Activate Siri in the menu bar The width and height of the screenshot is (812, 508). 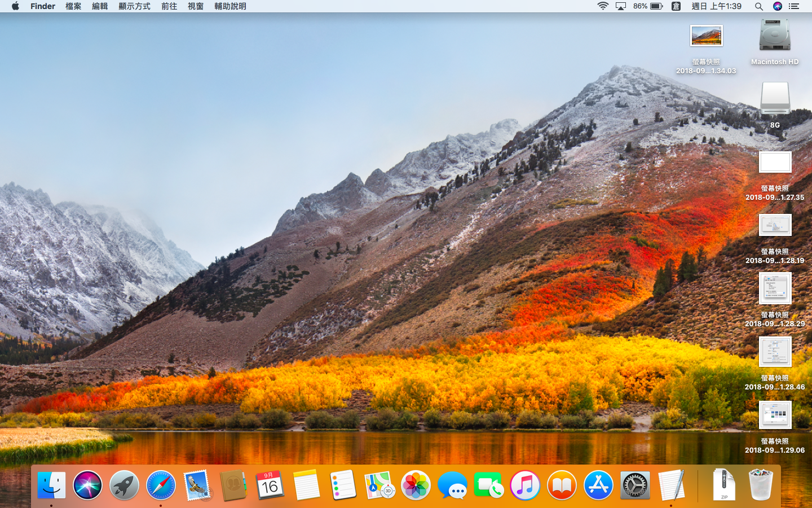[778, 6]
